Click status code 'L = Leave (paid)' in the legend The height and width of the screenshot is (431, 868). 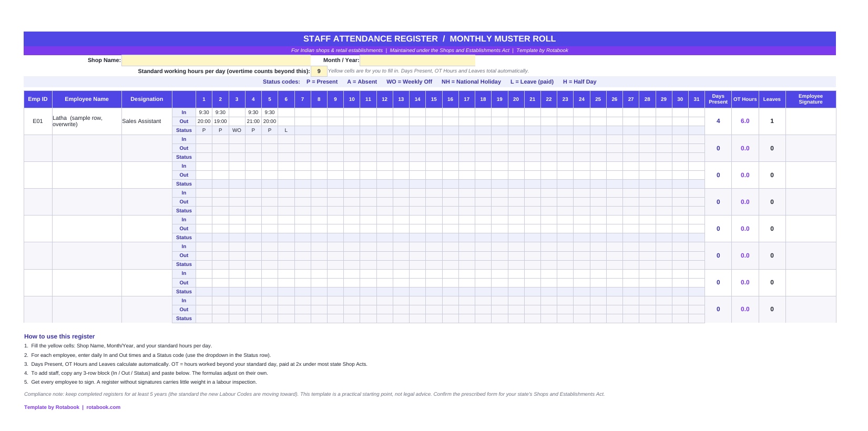(x=532, y=82)
